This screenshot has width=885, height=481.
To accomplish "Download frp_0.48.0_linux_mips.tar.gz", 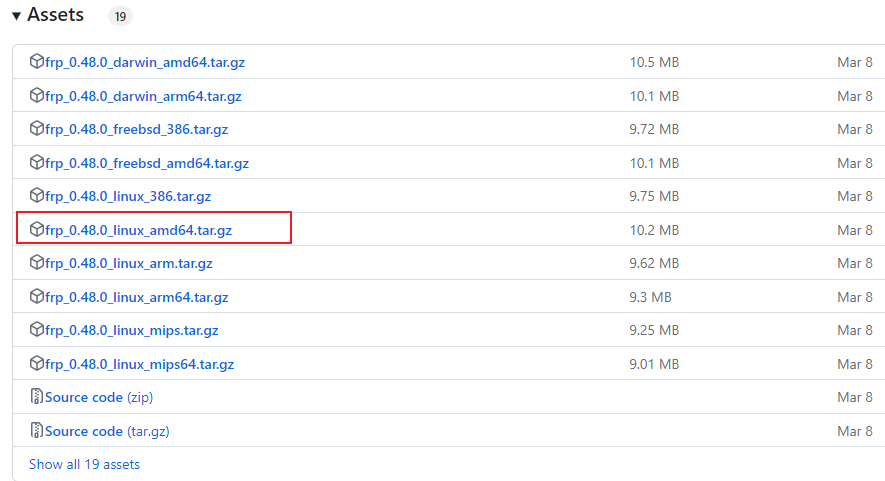I will 131,330.
